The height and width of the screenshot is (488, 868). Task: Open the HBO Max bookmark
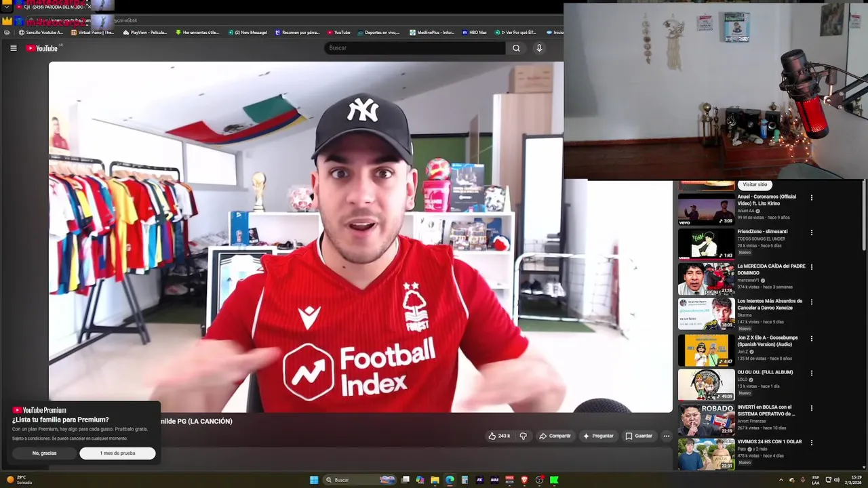pos(475,33)
